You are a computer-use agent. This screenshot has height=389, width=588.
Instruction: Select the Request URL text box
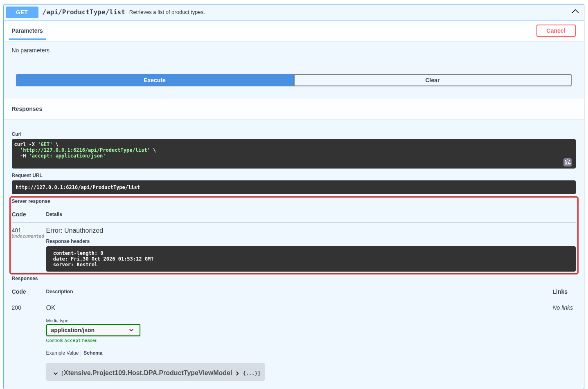tap(293, 187)
